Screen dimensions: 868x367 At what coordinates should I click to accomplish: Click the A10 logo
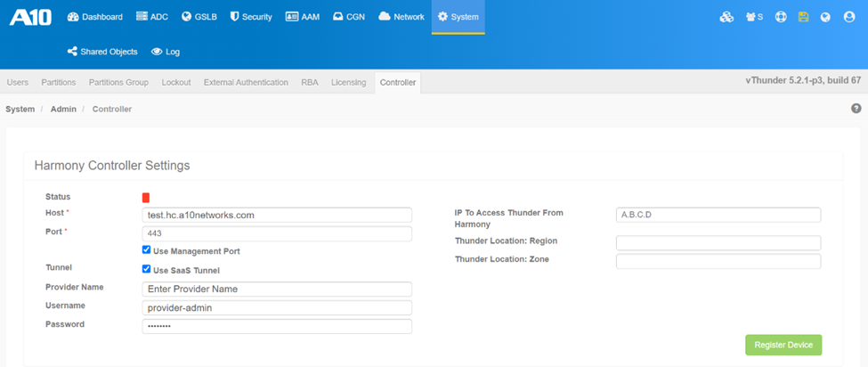point(30,17)
